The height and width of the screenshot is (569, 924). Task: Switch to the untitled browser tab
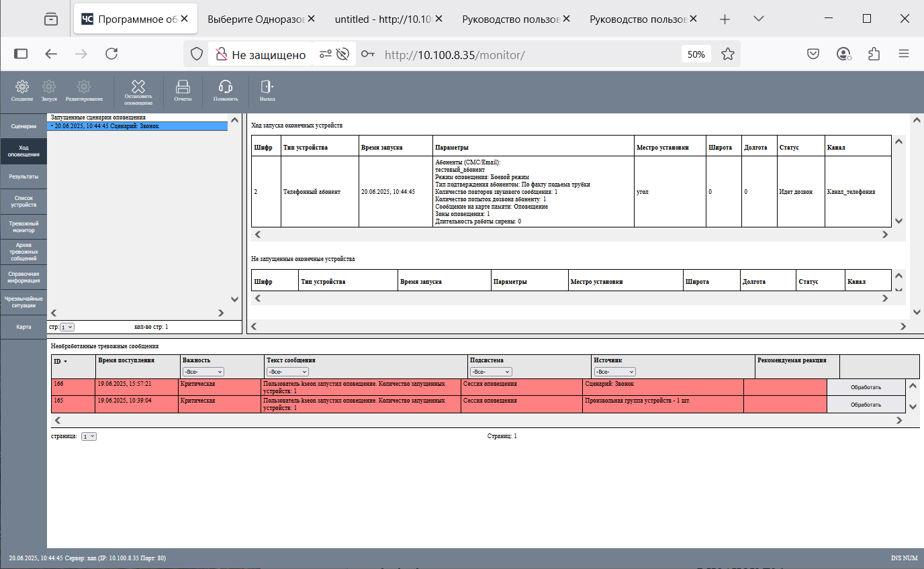(387, 19)
